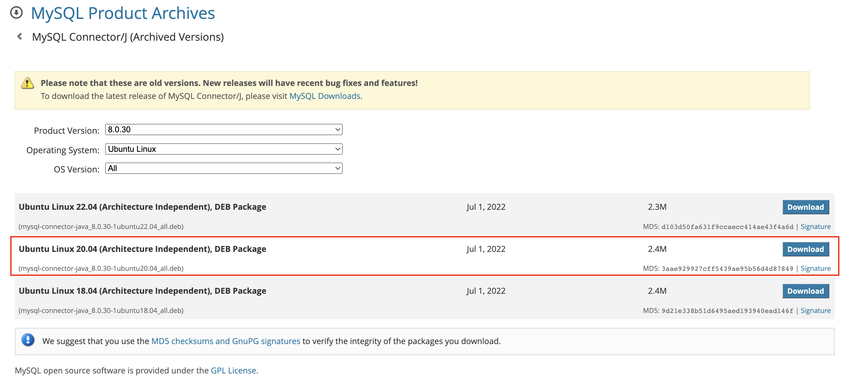The image size is (868, 389).
Task: Open Signature link for Ubuntu 22.04 package
Action: 815,227
